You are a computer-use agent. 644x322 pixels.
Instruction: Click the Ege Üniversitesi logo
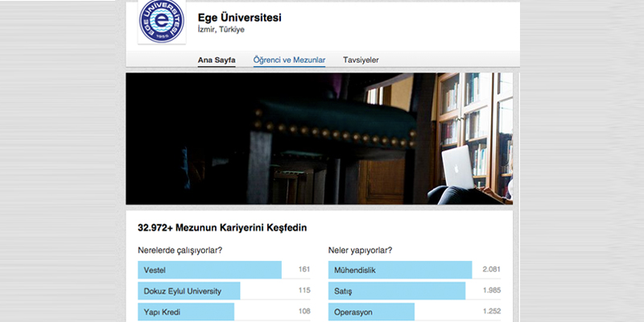[162, 22]
